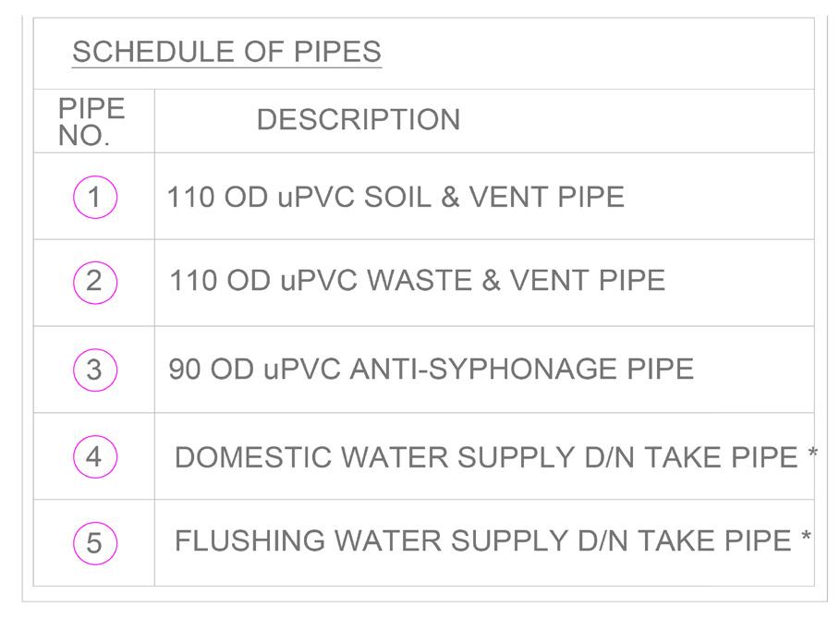Click the circled pipe number 1
Image resolution: width=840 pixels, height=618 pixels.
click(94, 197)
